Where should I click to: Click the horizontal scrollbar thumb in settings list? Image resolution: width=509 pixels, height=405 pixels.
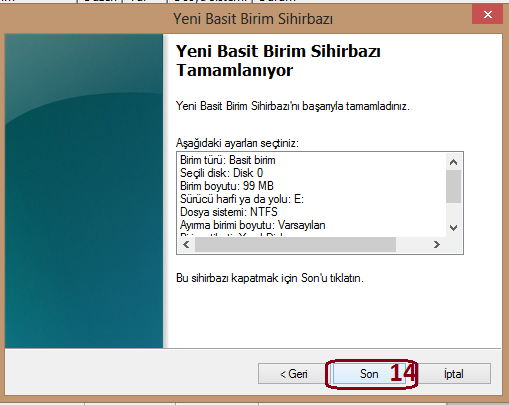pos(295,245)
